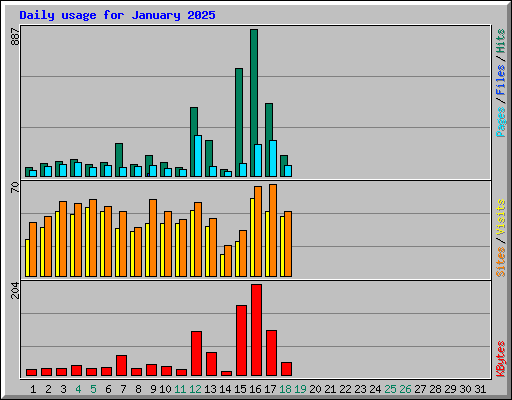Click the orange Sites bar for day 14

click(x=228, y=261)
